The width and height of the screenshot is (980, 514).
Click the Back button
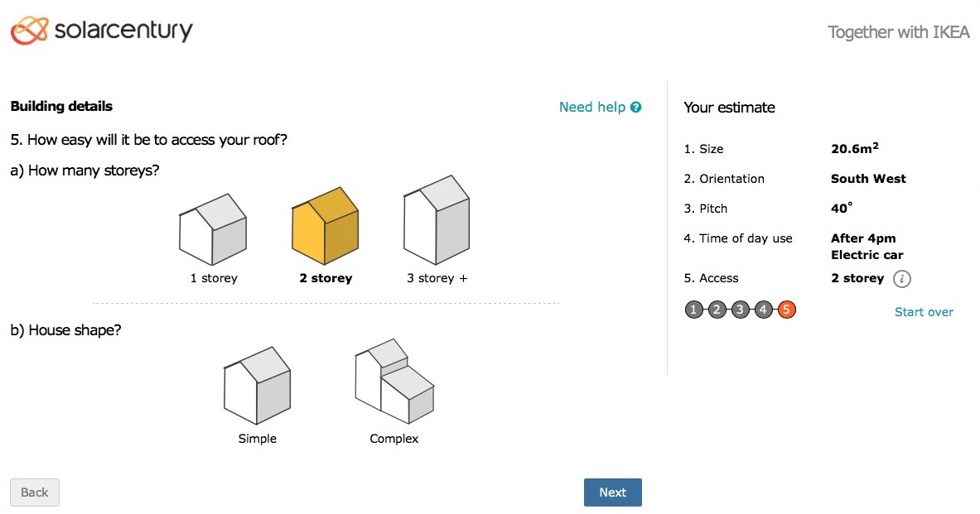(x=35, y=492)
